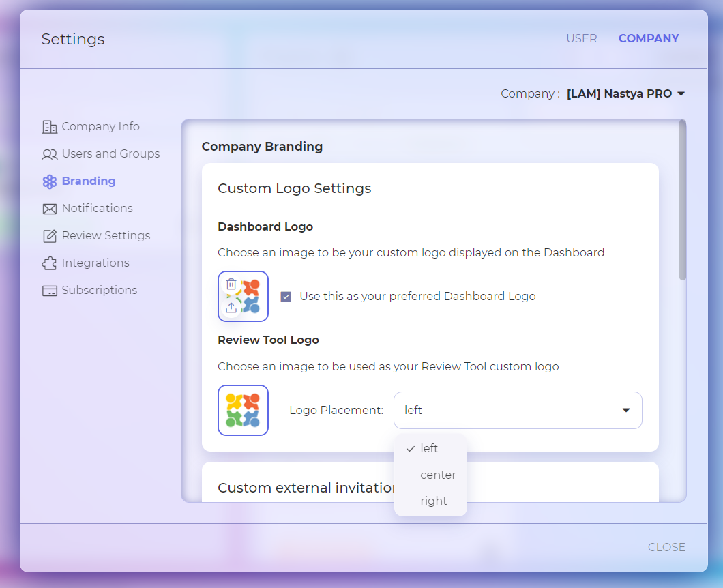The width and height of the screenshot is (723, 588).
Task: Click the branding panel vertical scrollbar
Action: point(683,200)
